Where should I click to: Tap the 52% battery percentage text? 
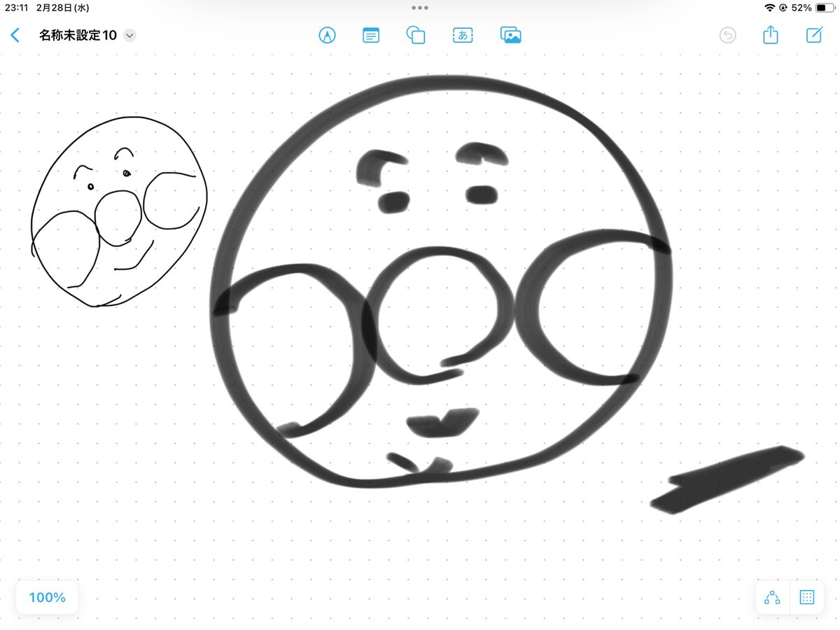(x=801, y=8)
